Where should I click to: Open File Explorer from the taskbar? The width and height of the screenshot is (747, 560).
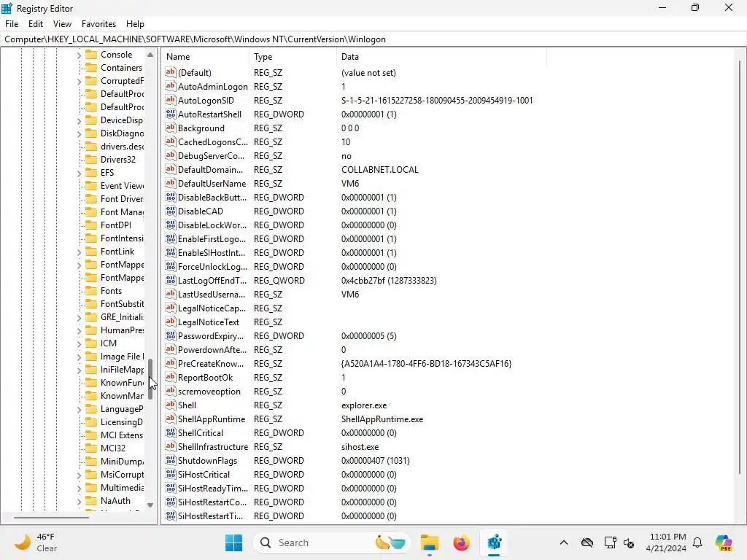(429, 542)
